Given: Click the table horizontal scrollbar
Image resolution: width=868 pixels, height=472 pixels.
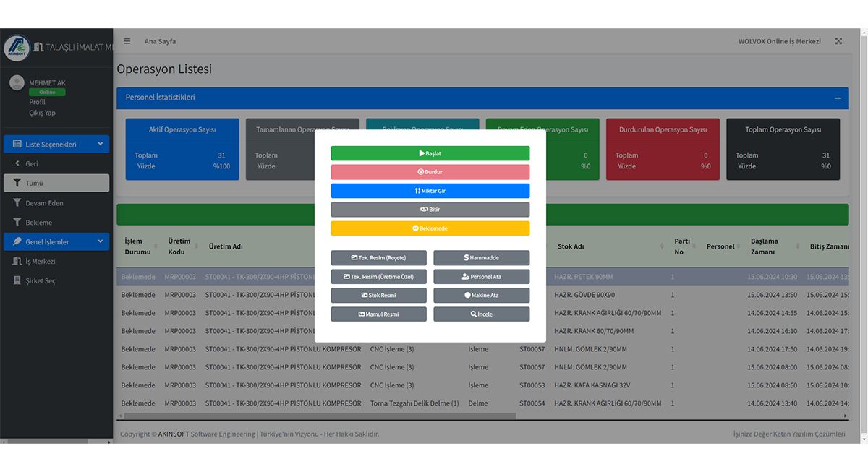Looking at the screenshot, I should click(318, 416).
